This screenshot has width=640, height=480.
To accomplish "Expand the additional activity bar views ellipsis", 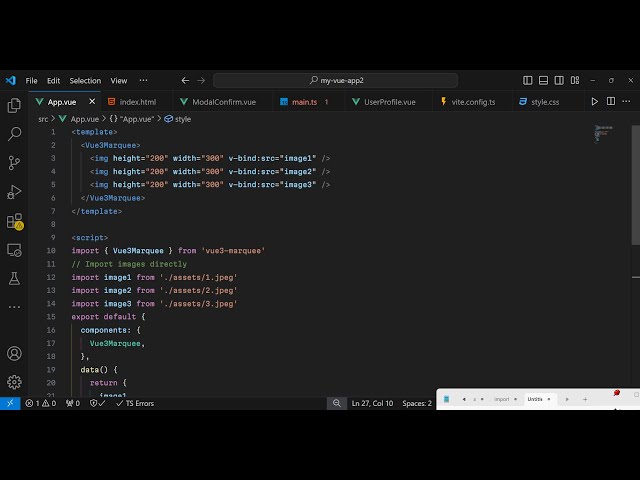I will pos(14,304).
